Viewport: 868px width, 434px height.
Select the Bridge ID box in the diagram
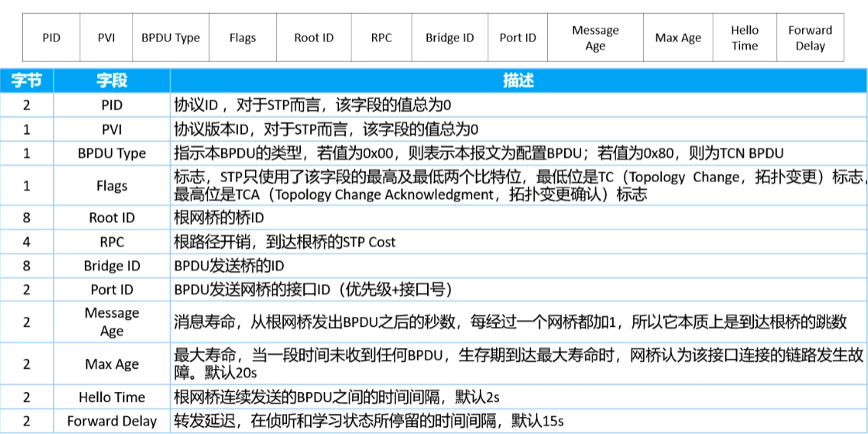449,38
